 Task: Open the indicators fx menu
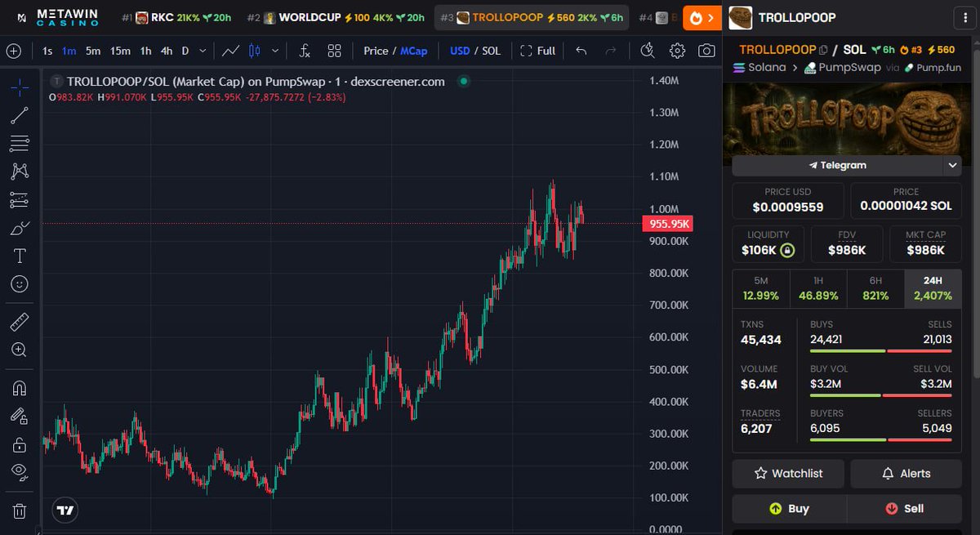coord(305,51)
